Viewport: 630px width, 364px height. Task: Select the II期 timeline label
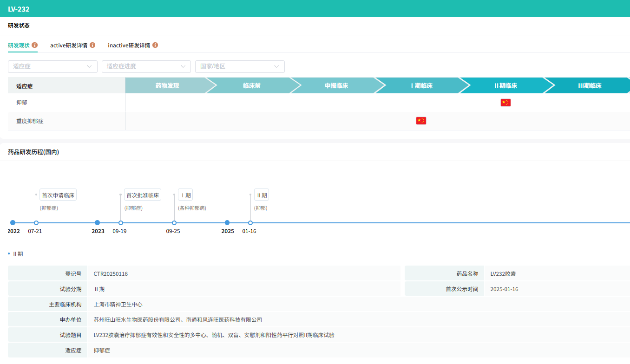(262, 195)
